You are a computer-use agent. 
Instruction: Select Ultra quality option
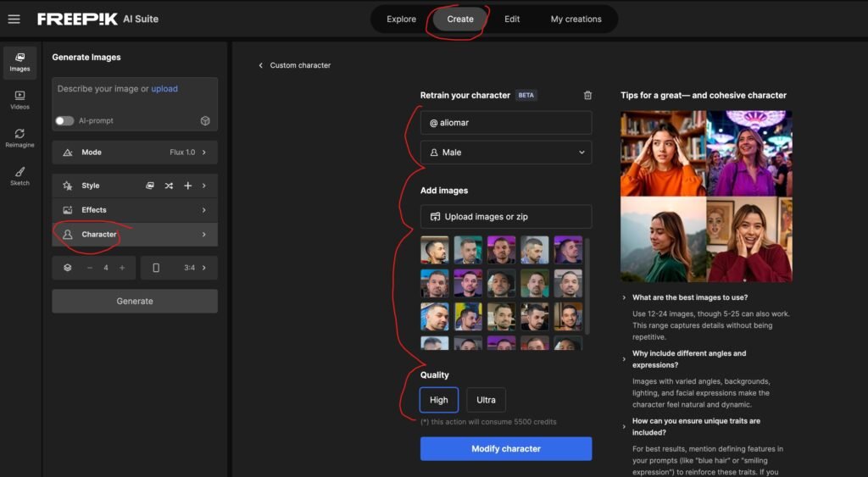[x=486, y=400]
